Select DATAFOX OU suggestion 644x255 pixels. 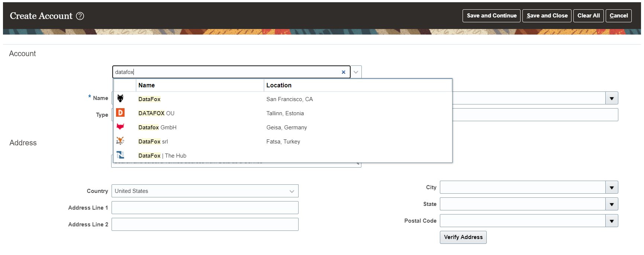coord(283,113)
